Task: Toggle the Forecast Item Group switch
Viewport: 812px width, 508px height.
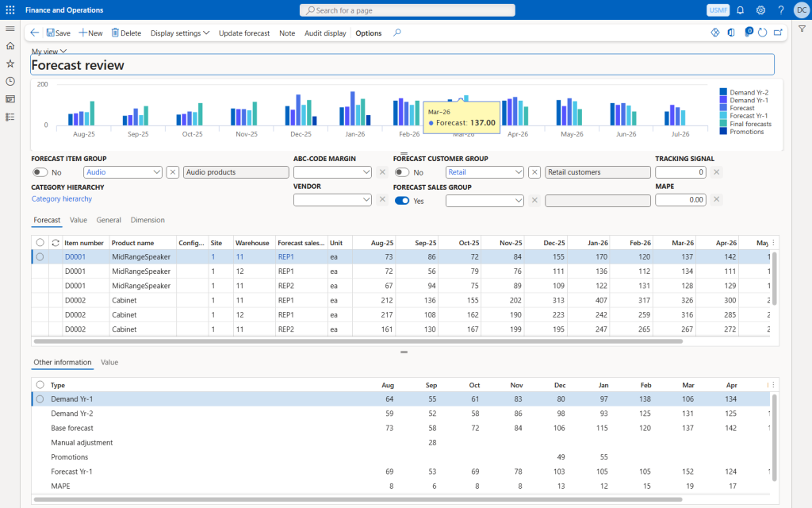Action: click(x=40, y=172)
